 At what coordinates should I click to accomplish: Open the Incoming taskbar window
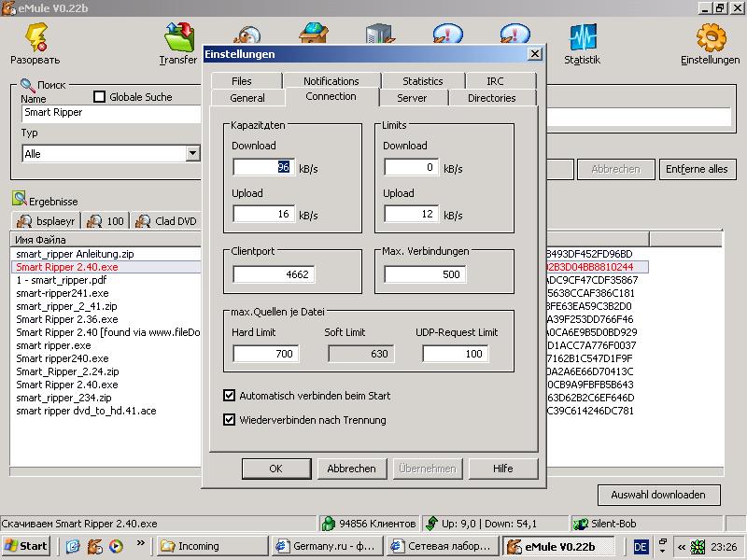tap(213, 546)
